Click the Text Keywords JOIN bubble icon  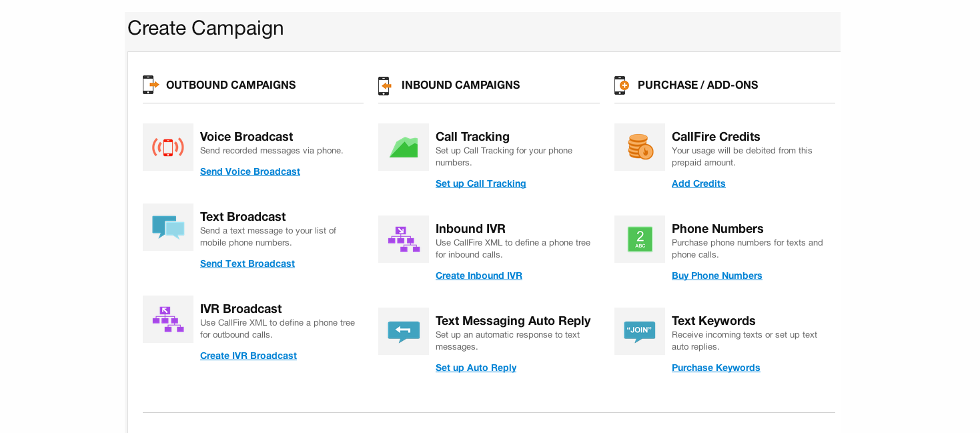(640, 331)
